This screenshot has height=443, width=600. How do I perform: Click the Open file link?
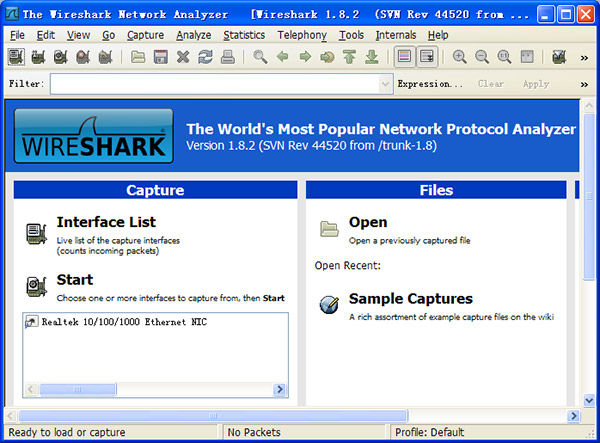(x=368, y=222)
